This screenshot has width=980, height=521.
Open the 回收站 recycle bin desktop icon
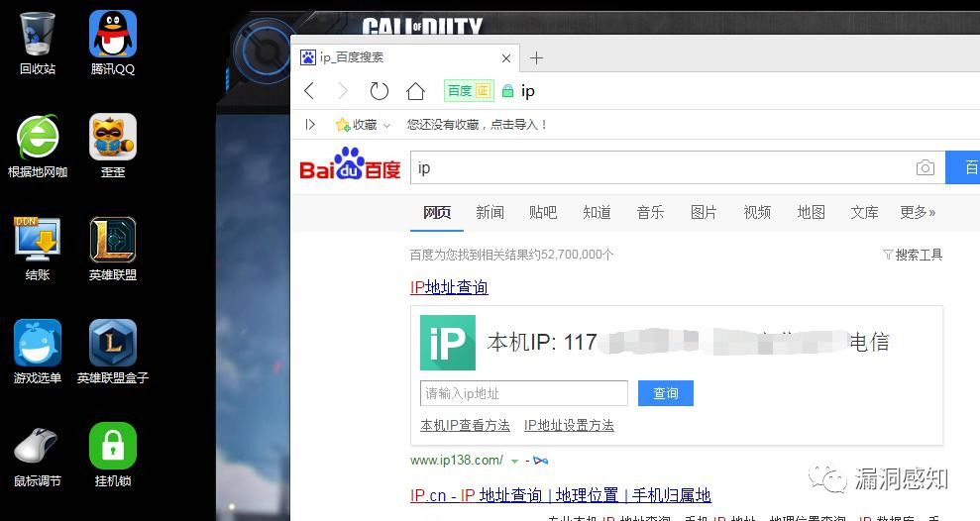pyautogui.click(x=38, y=43)
